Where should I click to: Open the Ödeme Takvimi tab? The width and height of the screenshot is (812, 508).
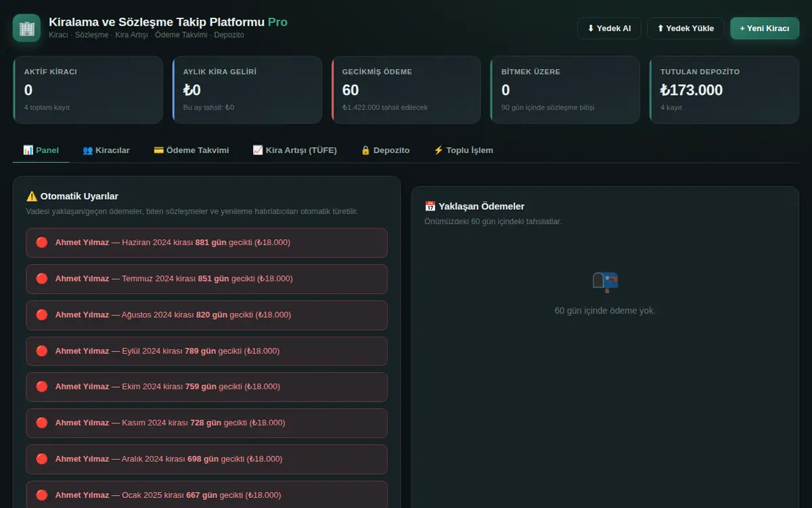pyautogui.click(x=191, y=150)
